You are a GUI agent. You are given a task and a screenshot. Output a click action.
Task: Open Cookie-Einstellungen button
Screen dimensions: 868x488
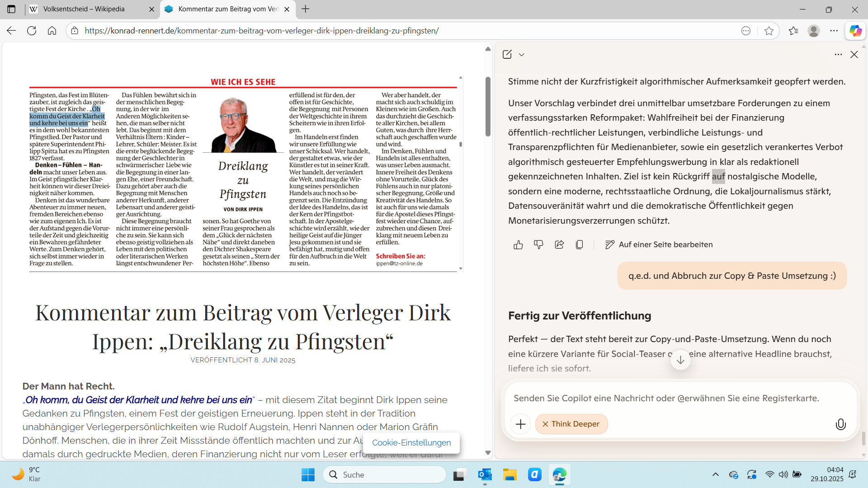coord(411,443)
